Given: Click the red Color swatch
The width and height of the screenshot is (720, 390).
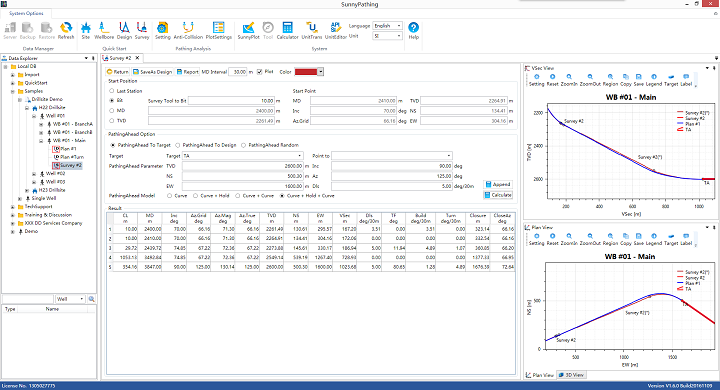Looking at the screenshot, I should pos(306,72).
